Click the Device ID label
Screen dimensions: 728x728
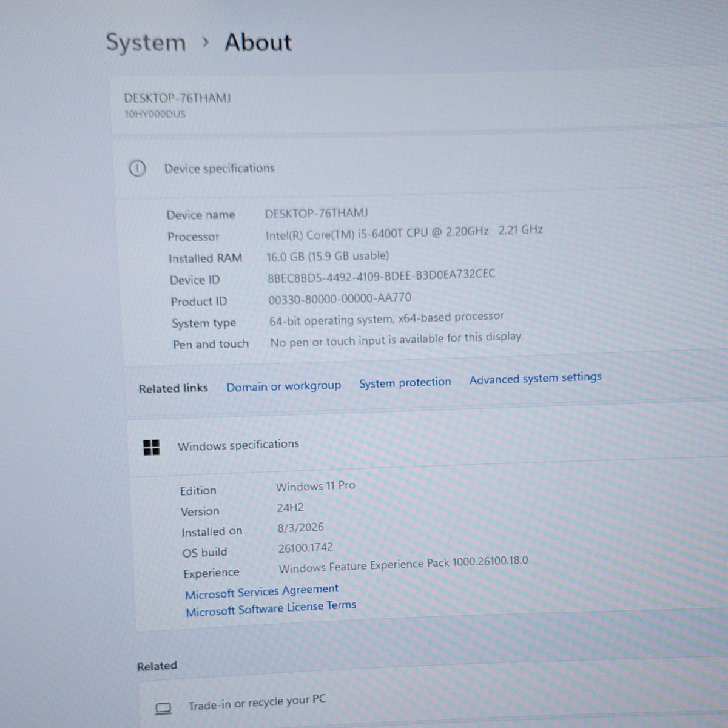[195, 280]
